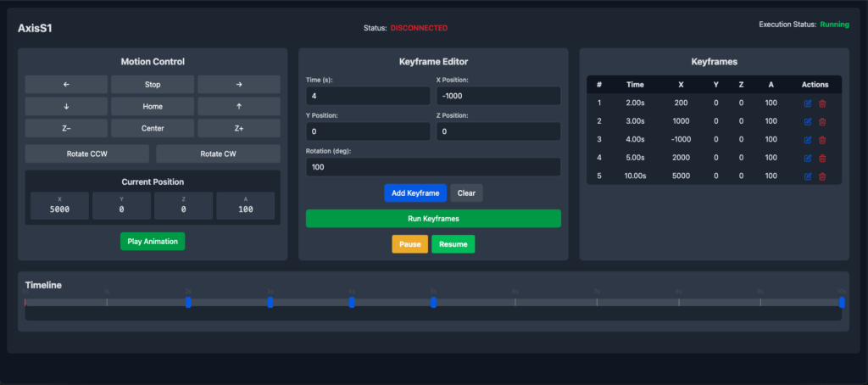
Task: Focus the X Position input field
Action: click(498, 96)
